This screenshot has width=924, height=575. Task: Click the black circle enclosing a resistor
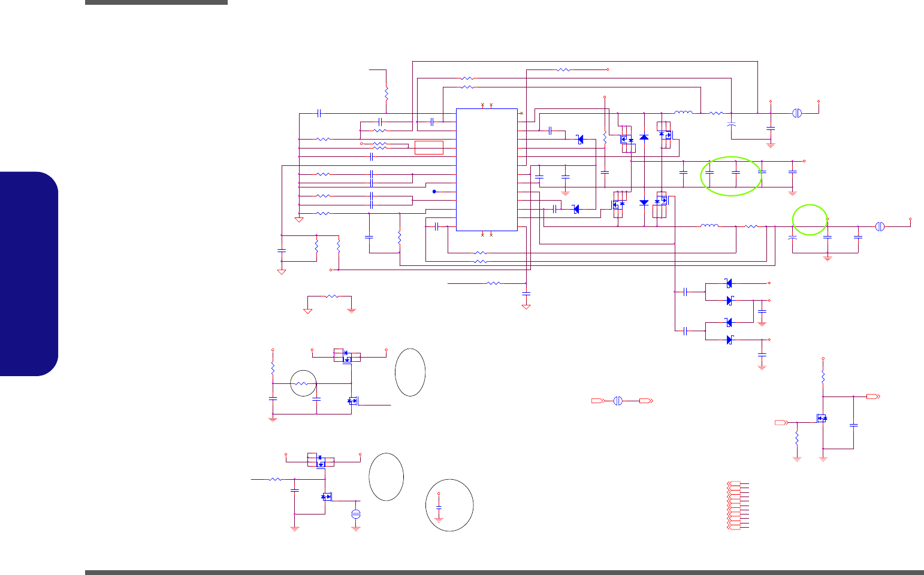tap(303, 383)
